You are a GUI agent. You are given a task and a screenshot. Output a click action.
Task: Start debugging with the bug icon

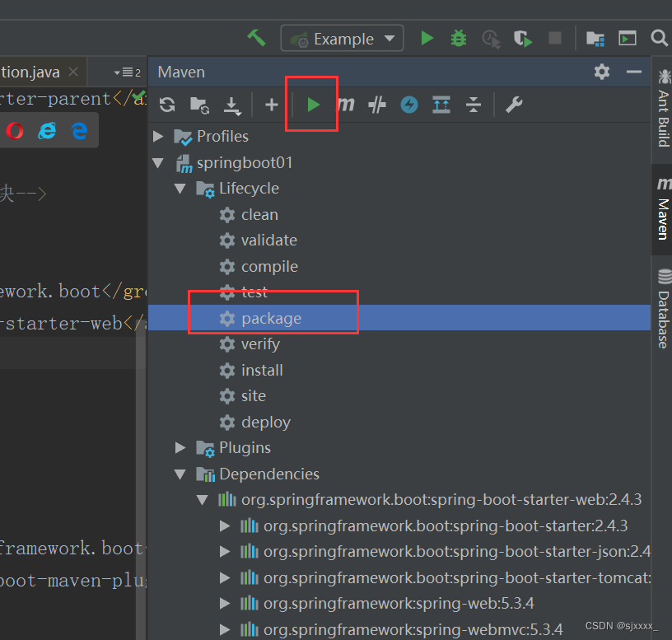(x=459, y=38)
